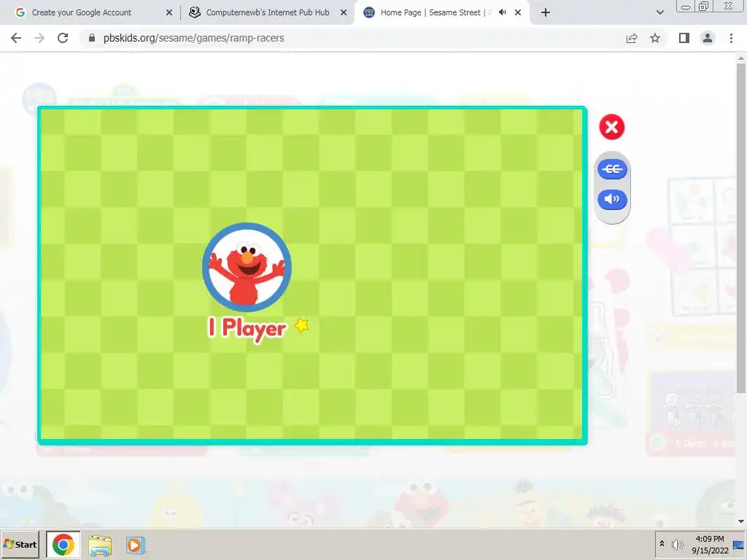747x560 pixels.
Task: View site info via the lock icon
Action: (x=92, y=38)
